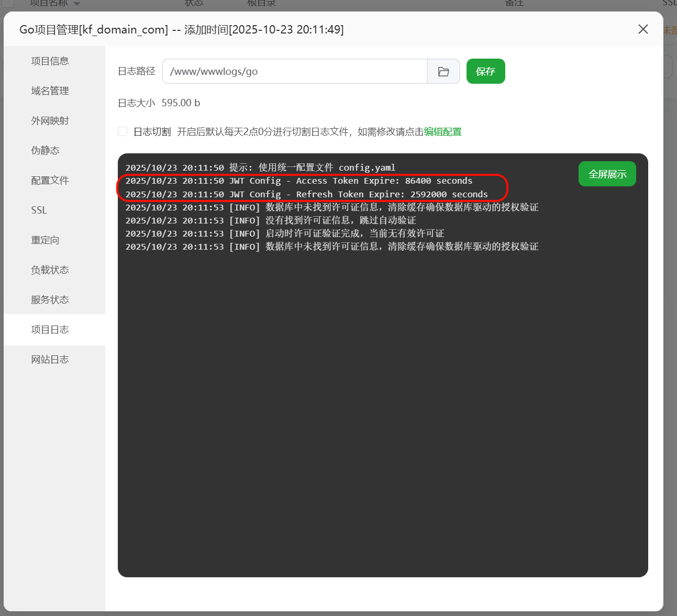The image size is (677, 616).
Task: Show the 服务状态 tab
Action: (x=50, y=300)
